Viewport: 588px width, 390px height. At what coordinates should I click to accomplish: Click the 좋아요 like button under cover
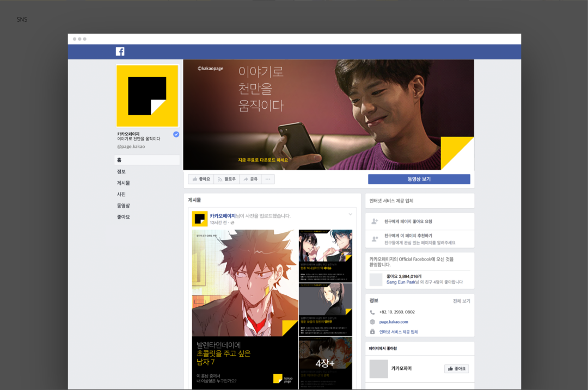pos(201,179)
